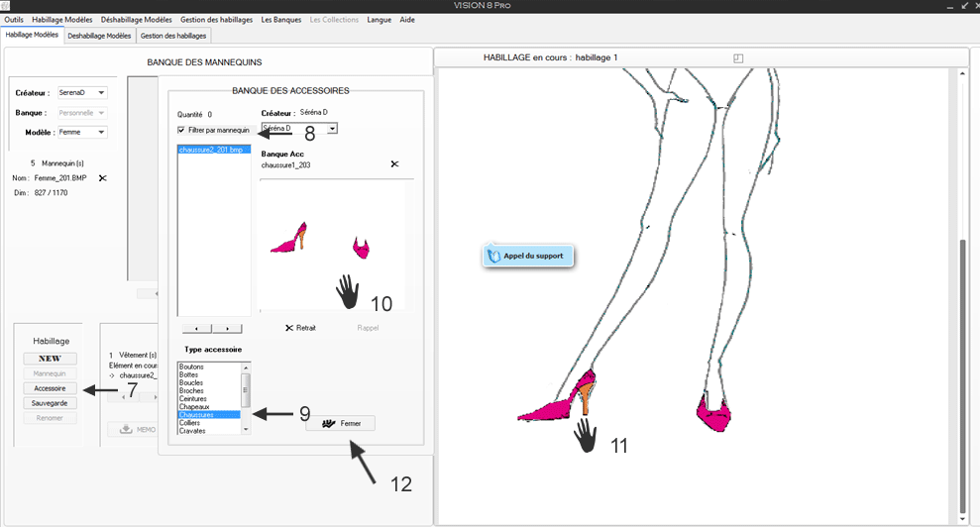This screenshot has width=980, height=527.
Task: Click the NEW habillage button
Action: tap(50, 359)
